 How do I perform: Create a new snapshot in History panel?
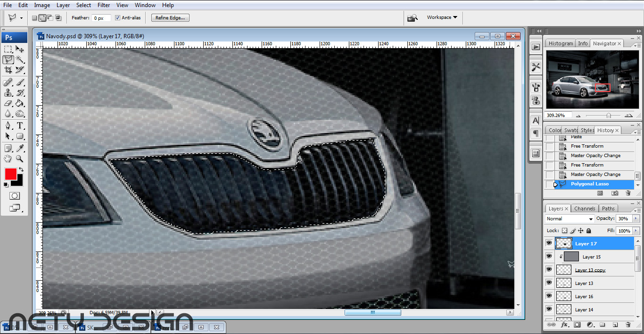point(615,193)
